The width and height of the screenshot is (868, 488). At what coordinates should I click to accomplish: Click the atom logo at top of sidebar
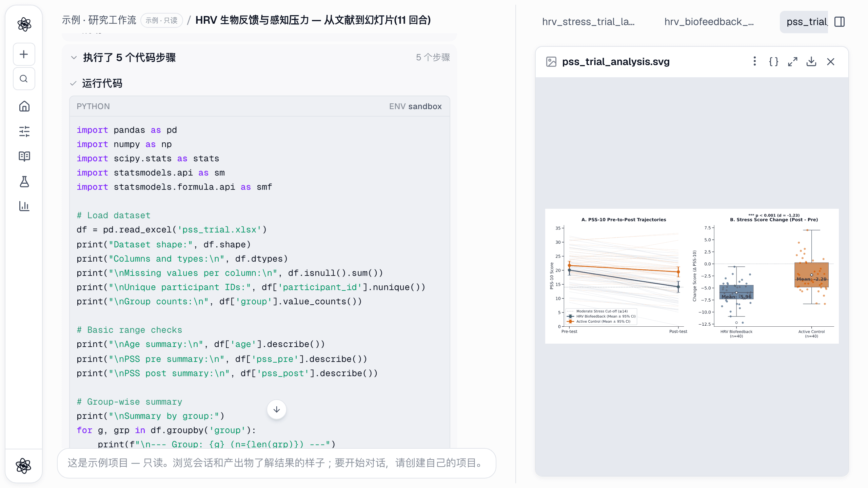24,24
